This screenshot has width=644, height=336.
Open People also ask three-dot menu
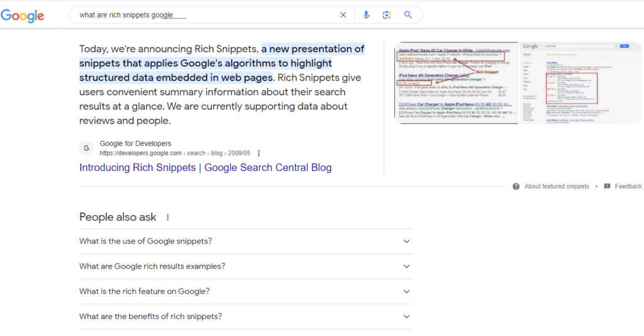(x=167, y=217)
